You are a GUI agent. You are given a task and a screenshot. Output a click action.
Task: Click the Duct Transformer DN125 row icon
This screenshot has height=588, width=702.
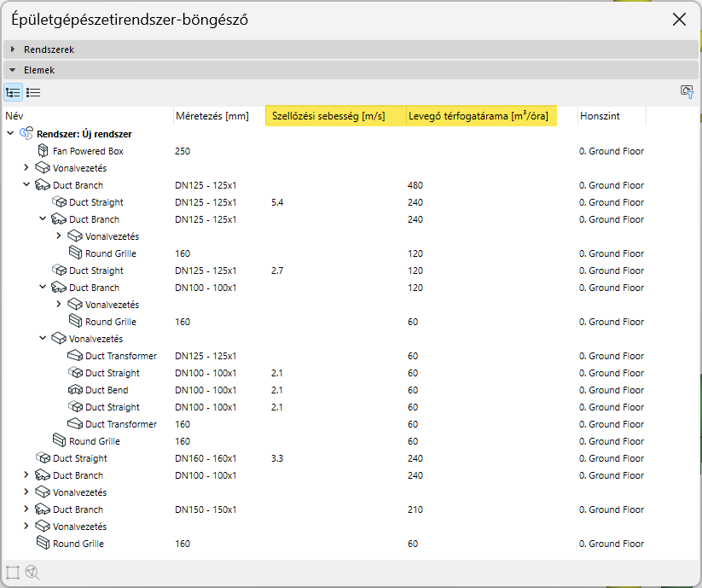click(75, 356)
